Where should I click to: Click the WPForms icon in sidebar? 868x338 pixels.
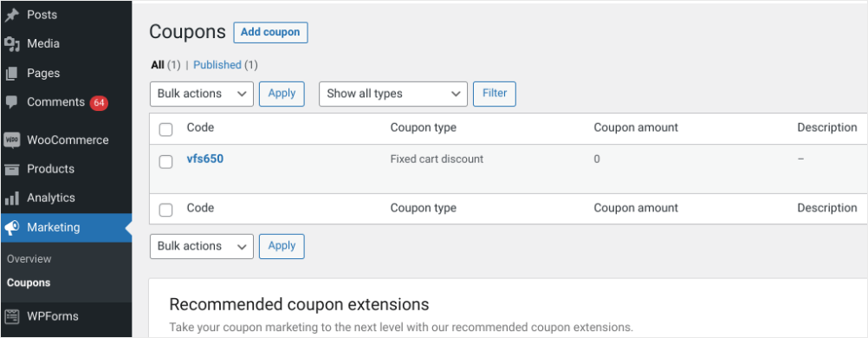tap(11, 316)
